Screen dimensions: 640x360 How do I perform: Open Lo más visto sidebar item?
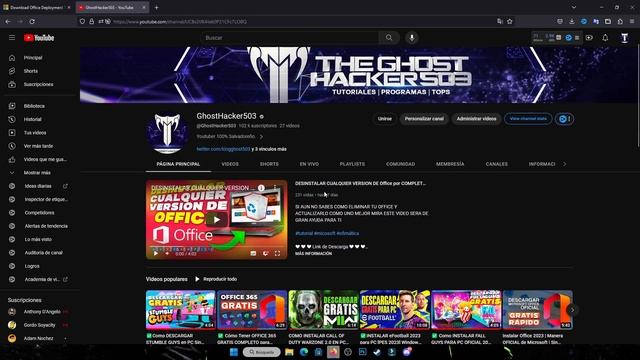coord(39,240)
